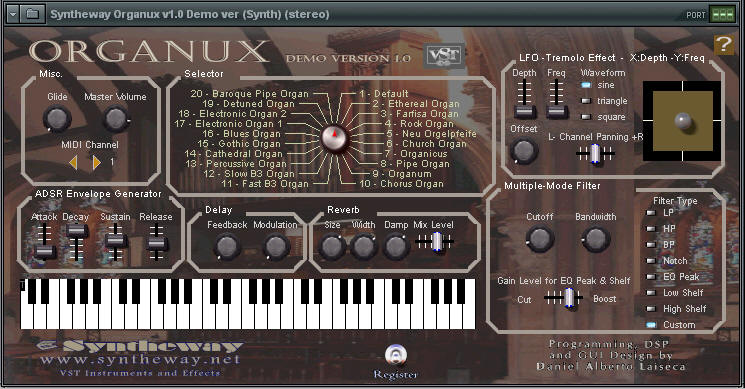Click the LFO Offset knob
Image resolution: width=745 pixels, height=389 pixels.
(x=524, y=151)
